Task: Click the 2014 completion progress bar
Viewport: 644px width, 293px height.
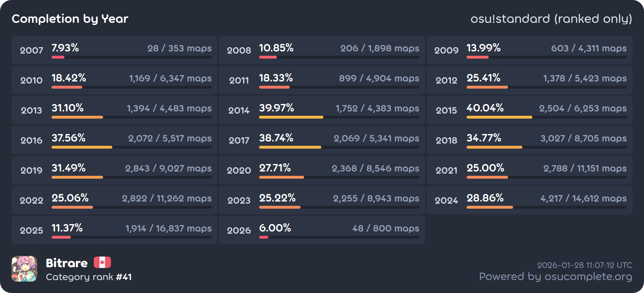Action: tap(339, 117)
